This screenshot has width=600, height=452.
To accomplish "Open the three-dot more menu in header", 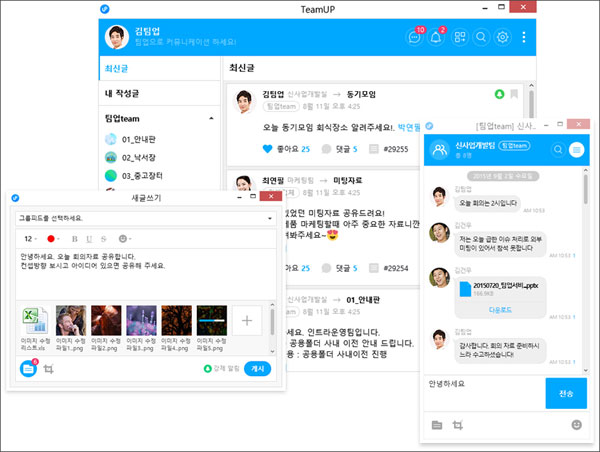I will point(524,37).
